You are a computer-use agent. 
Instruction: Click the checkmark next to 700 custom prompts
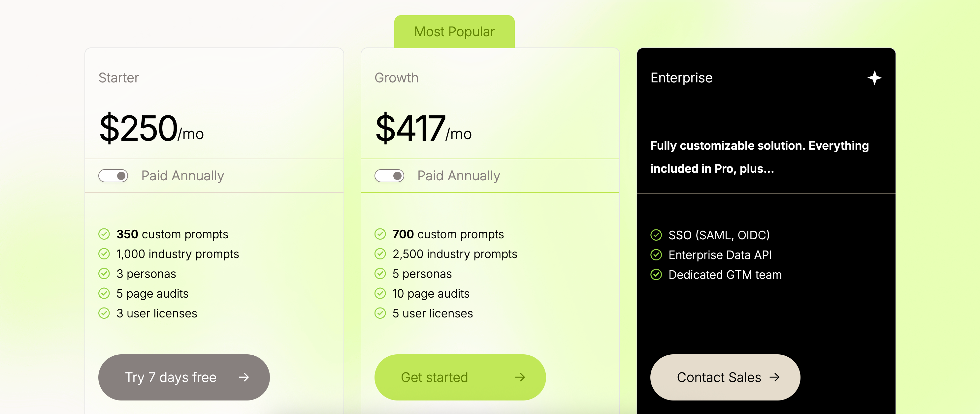tap(380, 234)
